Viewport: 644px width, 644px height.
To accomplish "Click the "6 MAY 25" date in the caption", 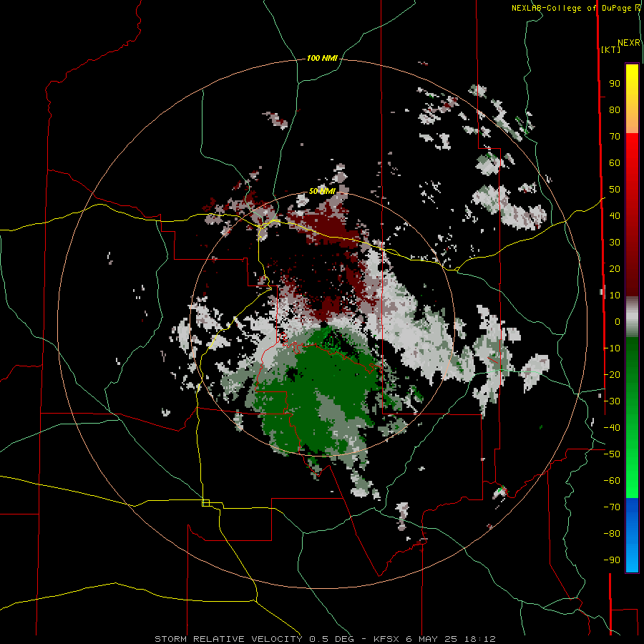I will pyautogui.click(x=431, y=639).
